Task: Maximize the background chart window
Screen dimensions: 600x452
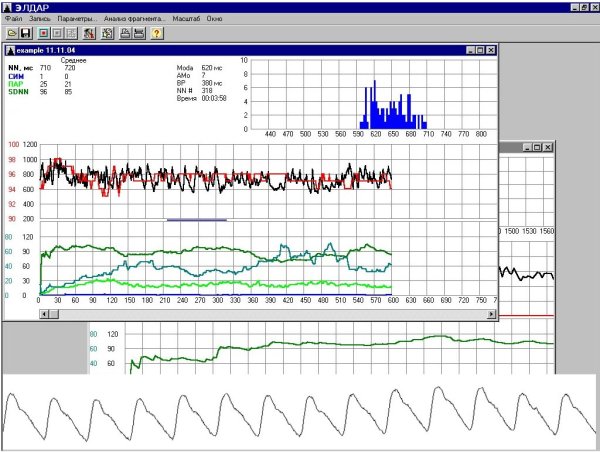Action: pos(537,147)
